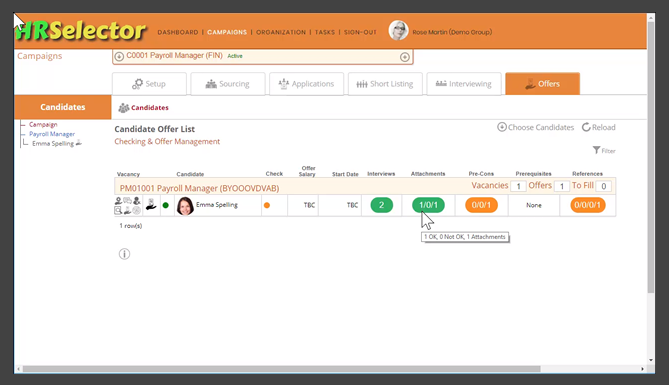
Task: Open the Attachments badge 1/0/1
Action: (x=428, y=205)
